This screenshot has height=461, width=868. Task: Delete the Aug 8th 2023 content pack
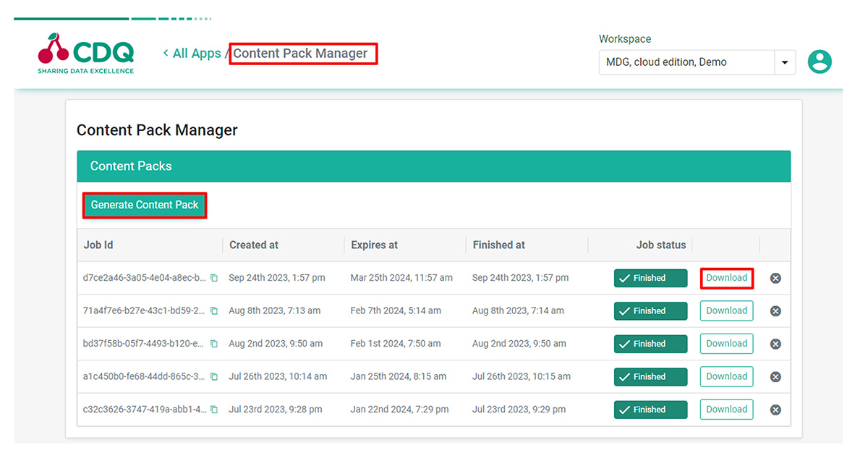775,311
